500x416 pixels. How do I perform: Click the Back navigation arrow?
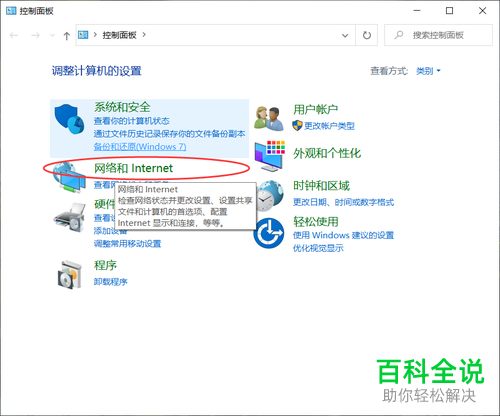point(14,35)
